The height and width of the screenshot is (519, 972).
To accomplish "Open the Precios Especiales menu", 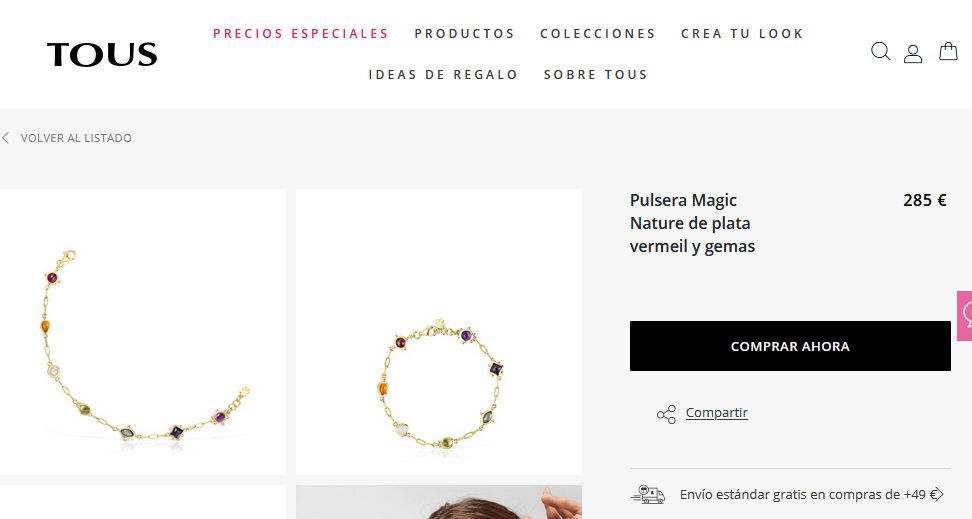I will tap(301, 33).
